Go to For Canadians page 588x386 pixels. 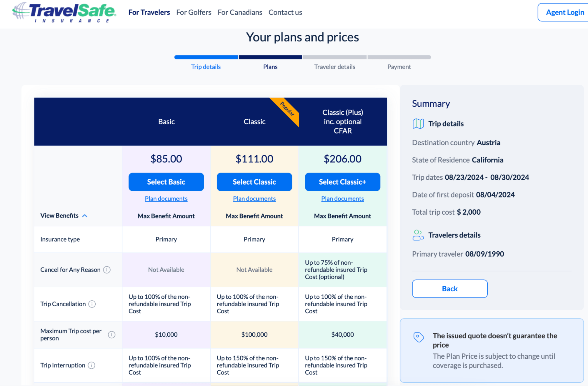[x=240, y=12]
